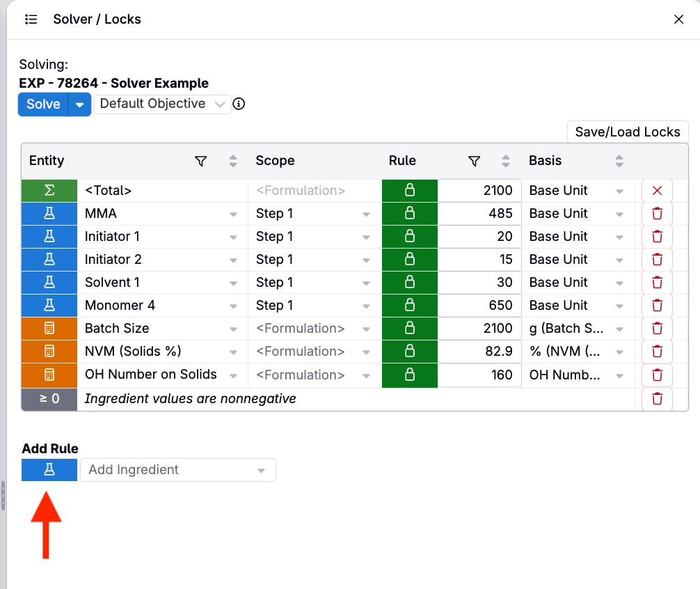700x589 pixels.
Task: Open the Solve button dropdown arrow
Action: 80,104
